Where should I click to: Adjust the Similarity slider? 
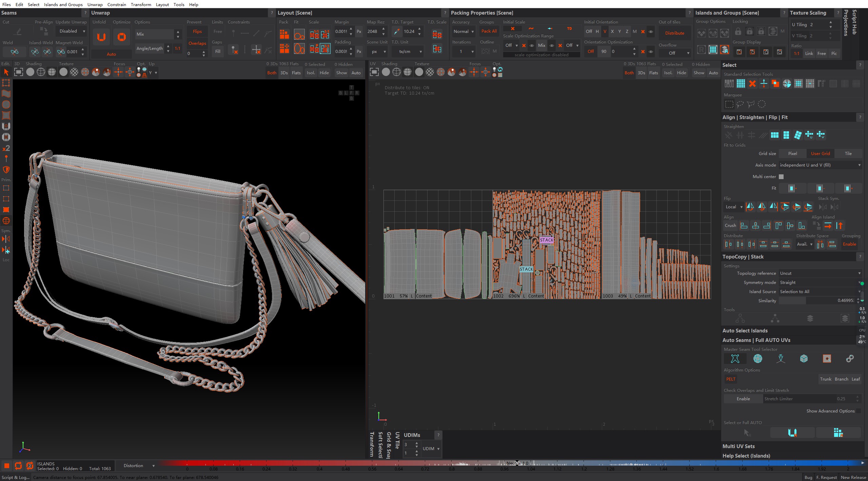(817, 301)
